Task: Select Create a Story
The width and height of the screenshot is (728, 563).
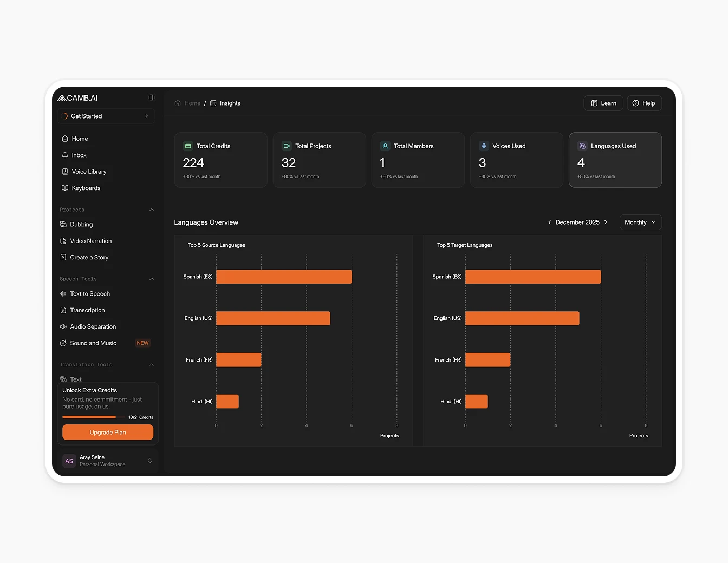Action: point(89,257)
